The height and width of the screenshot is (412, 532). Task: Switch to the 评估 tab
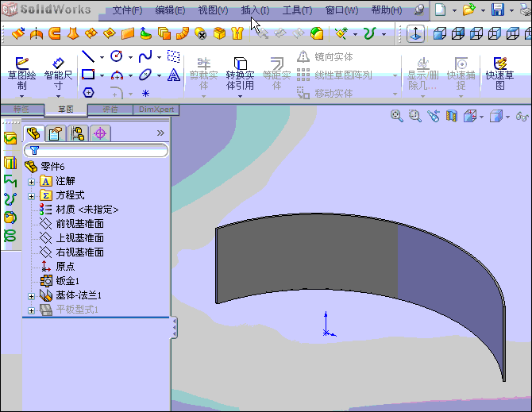pos(110,110)
